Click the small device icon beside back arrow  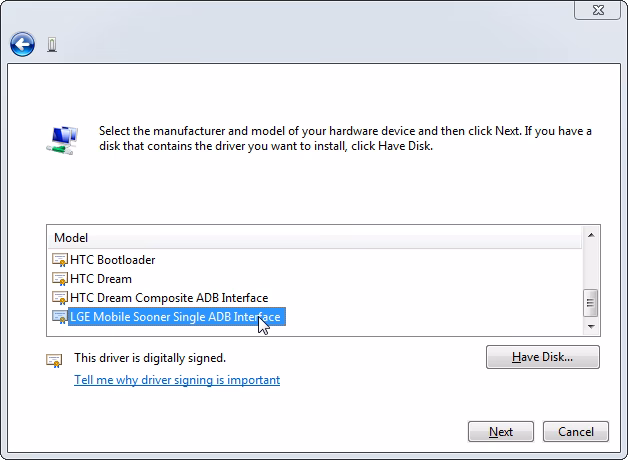[x=51, y=45]
